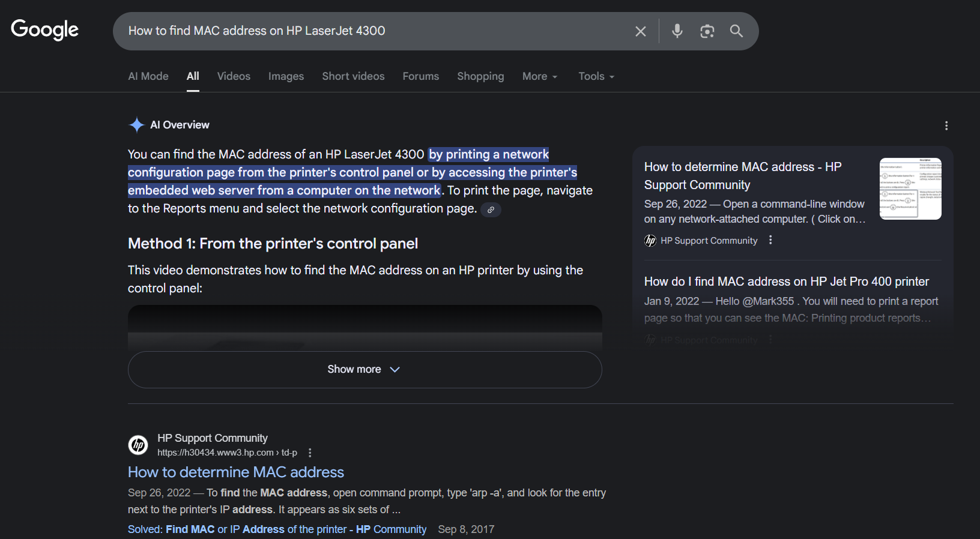Click HP logo icon in first source card
Screen dimensions: 980x539
pos(650,241)
